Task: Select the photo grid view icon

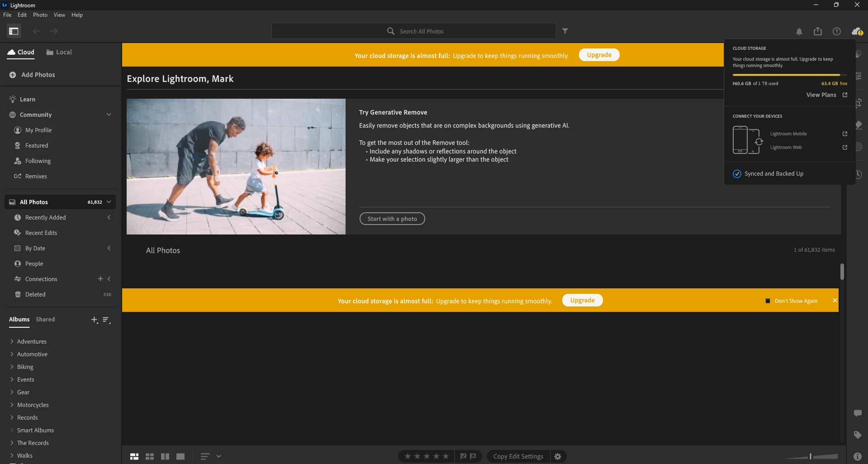Action: click(134, 457)
